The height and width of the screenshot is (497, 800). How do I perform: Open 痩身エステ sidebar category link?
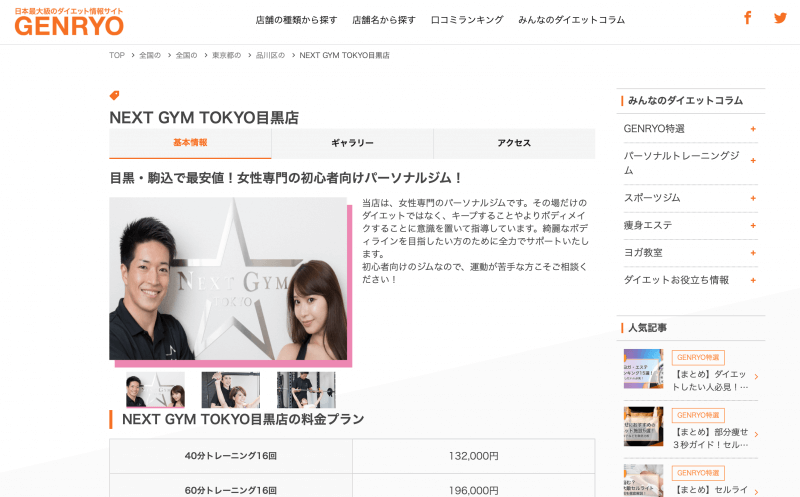(648, 225)
